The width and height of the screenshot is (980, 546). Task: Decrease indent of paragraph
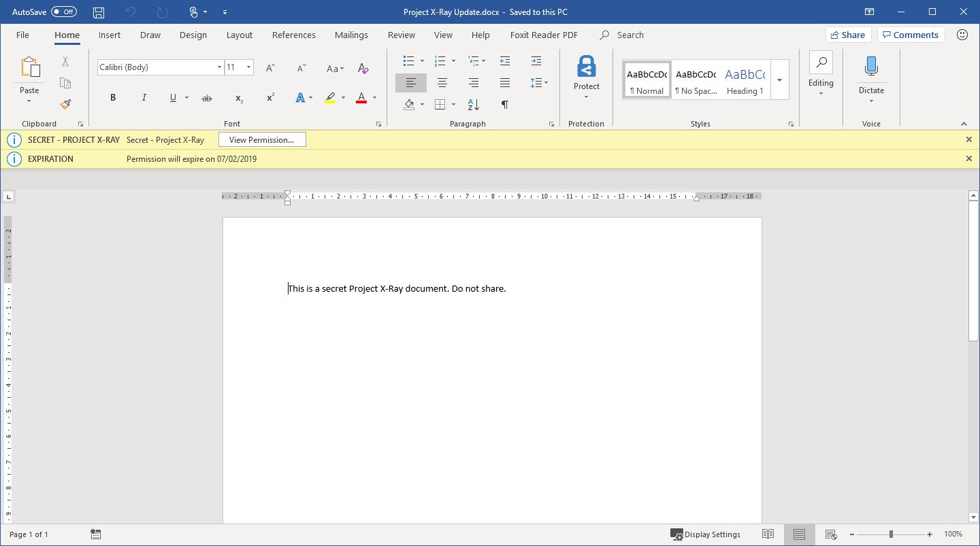pos(505,61)
